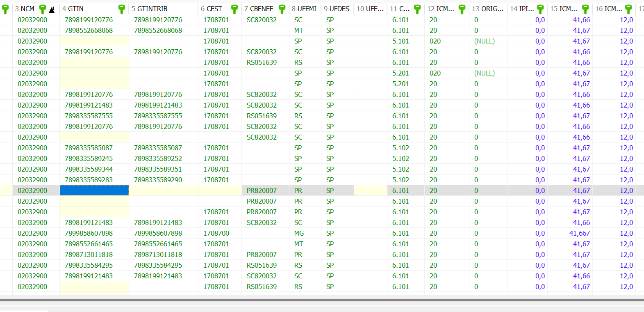This screenshot has width=644, height=312.
Task: Click the 13 ORIG column header
Action: [x=487, y=9]
